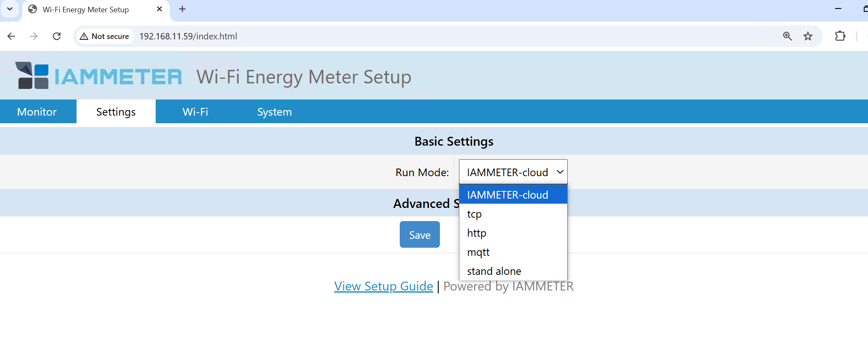Open a new browser tab

pyautogui.click(x=182, y=9)
